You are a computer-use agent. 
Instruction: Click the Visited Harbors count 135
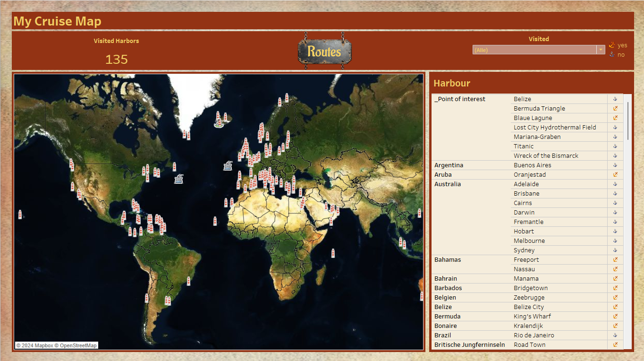coord(116,60)
